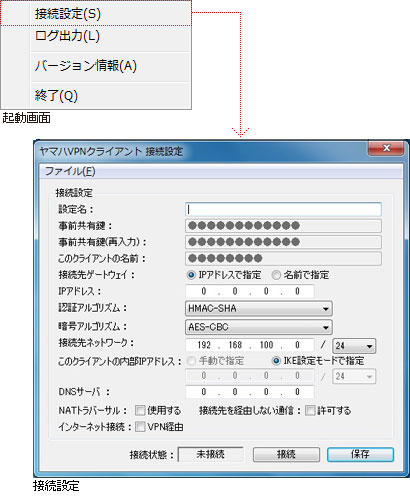Click 接続先ネットワーク address field
Image resolution: width=410 pixels, height=500 pixels.
[x=250, y=345]
